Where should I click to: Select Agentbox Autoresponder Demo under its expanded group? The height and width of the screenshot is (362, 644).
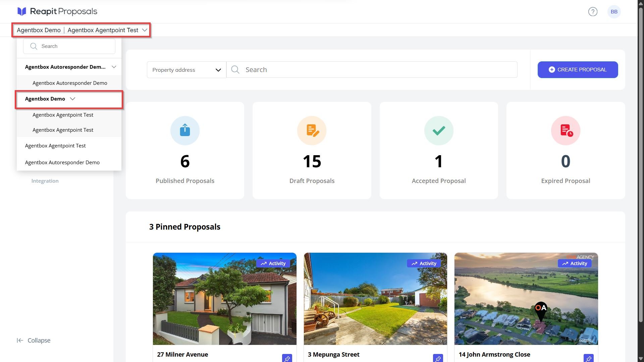tap(70, 83)
